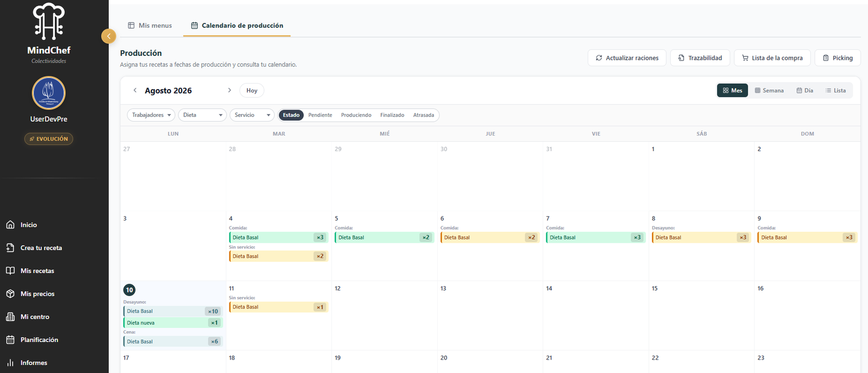Switch to Día view

click(x=805, y=91)
